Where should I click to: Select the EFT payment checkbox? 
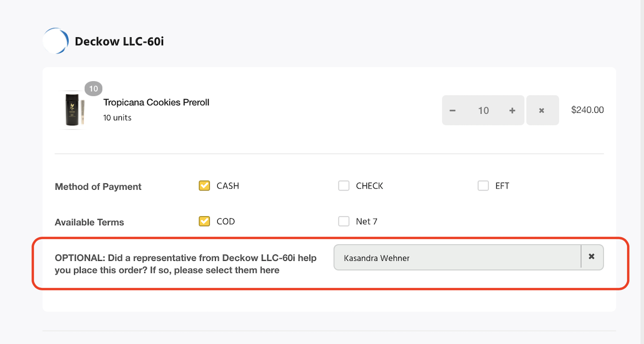coord(483,186)
